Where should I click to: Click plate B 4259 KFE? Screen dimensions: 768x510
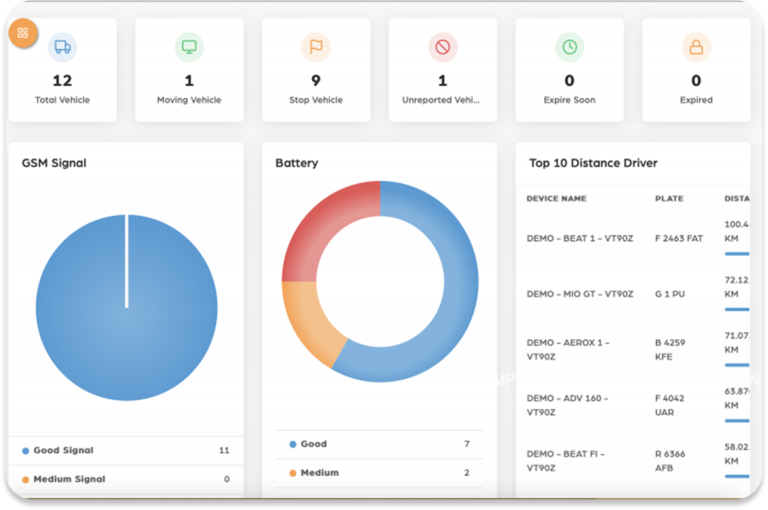coord(670,350)
